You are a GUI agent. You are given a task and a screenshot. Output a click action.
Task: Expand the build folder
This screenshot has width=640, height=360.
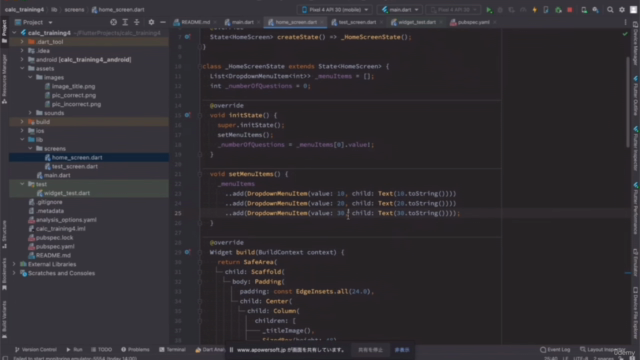point(22,122)
